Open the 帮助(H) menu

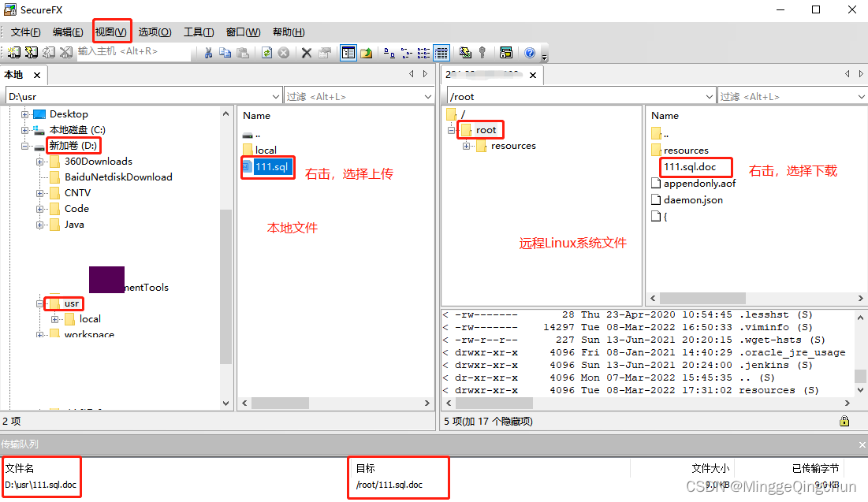(289, 32)
